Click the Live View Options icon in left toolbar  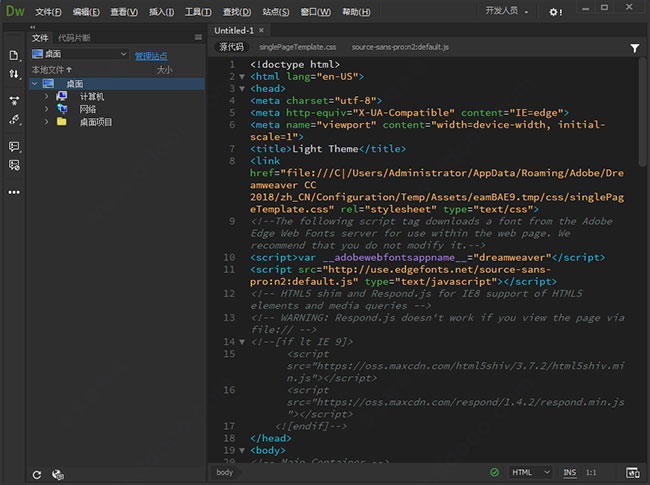click(x=14, y=101)
